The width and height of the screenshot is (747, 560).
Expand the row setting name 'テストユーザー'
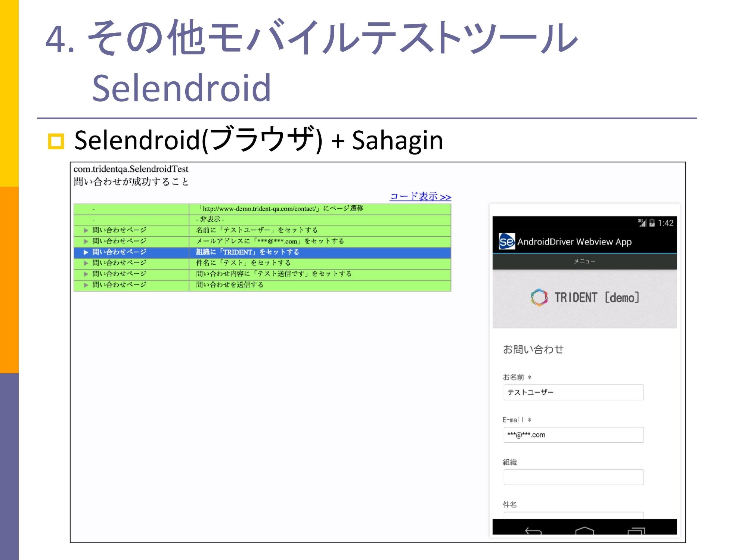point(86,230)
